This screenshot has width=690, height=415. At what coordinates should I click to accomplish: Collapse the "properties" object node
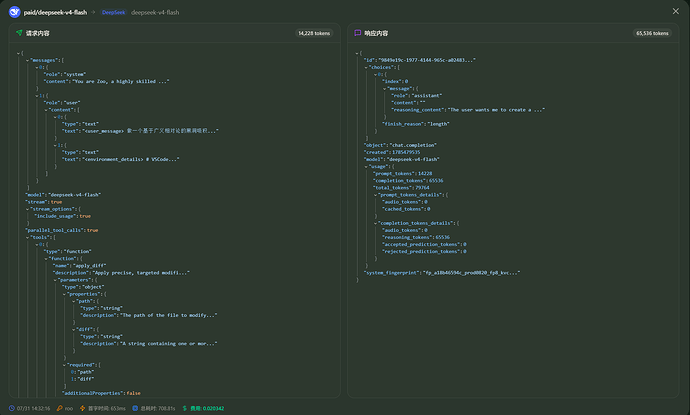point(64,294)
